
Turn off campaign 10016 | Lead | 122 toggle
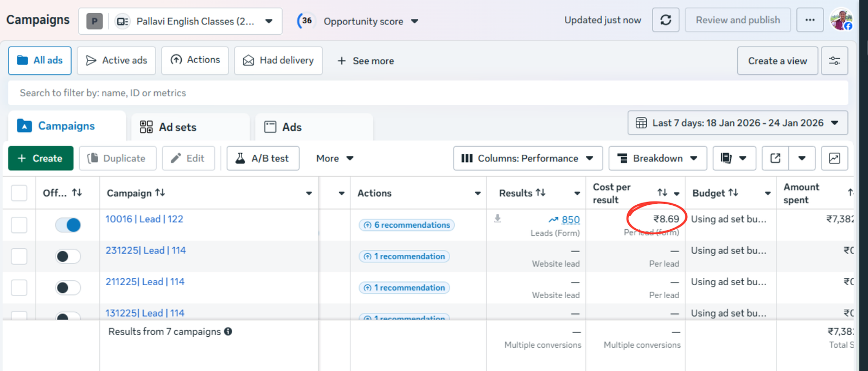click(68, 225)
